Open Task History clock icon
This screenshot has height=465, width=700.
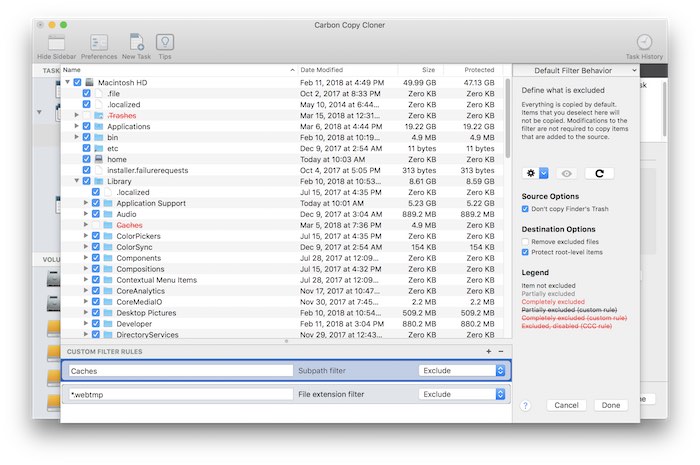[x=644, y=42]
